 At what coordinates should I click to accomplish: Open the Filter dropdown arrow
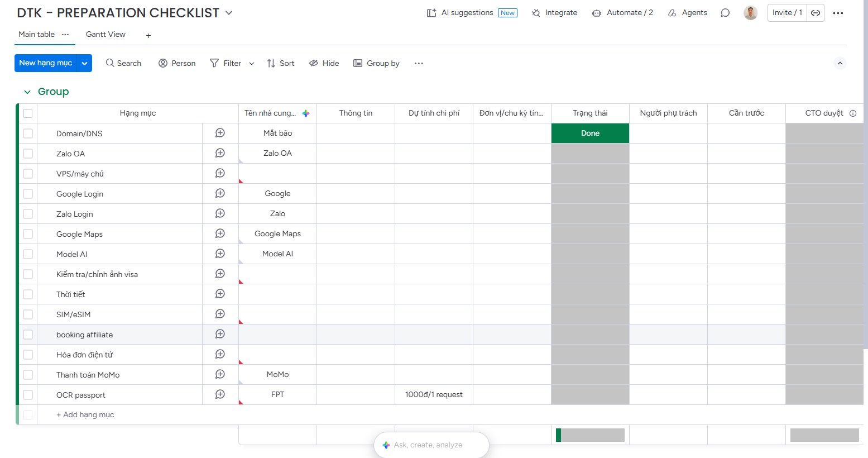pyautogui.click(x=252, y=64)
